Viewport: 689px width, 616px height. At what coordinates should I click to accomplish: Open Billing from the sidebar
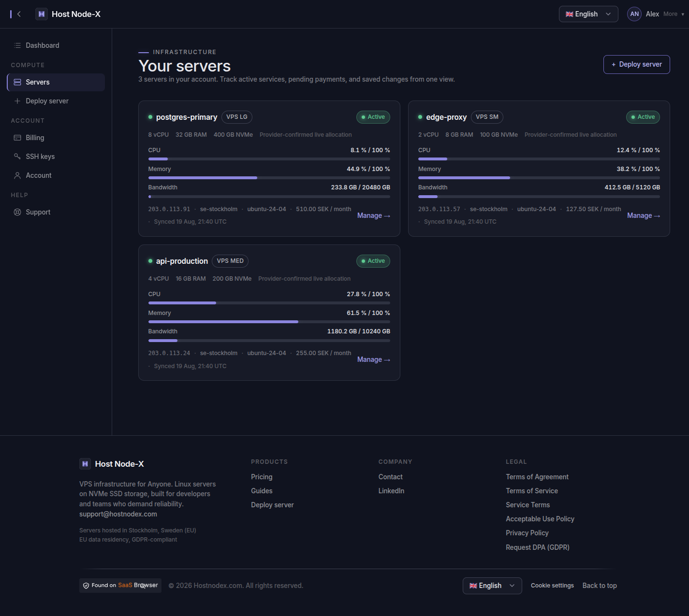tap(56, 138)
